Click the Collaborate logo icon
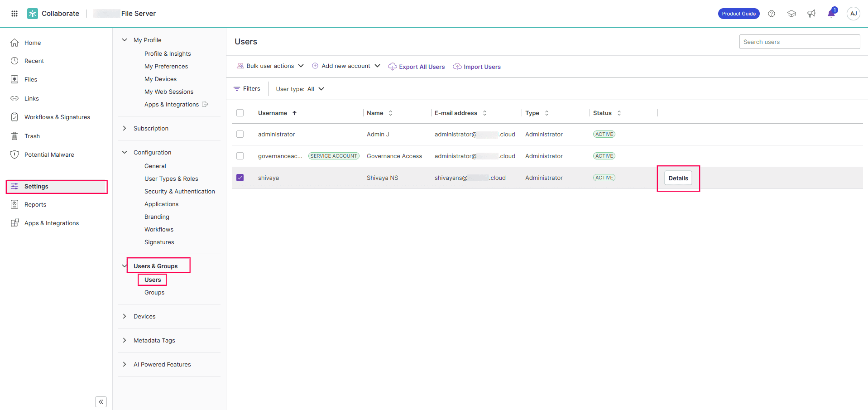This screenshot has width=868, height=410. coord(33,14)
